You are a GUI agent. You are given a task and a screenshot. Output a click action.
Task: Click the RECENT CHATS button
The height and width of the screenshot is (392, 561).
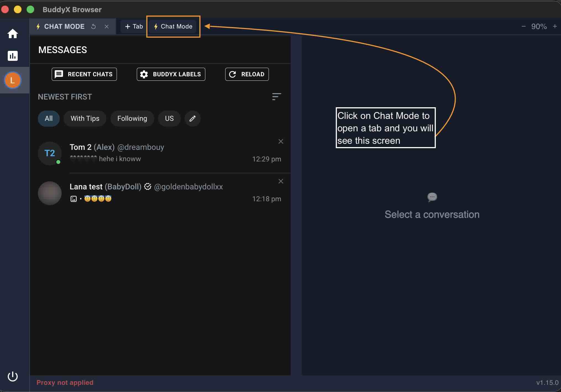(x=84, y=74)
